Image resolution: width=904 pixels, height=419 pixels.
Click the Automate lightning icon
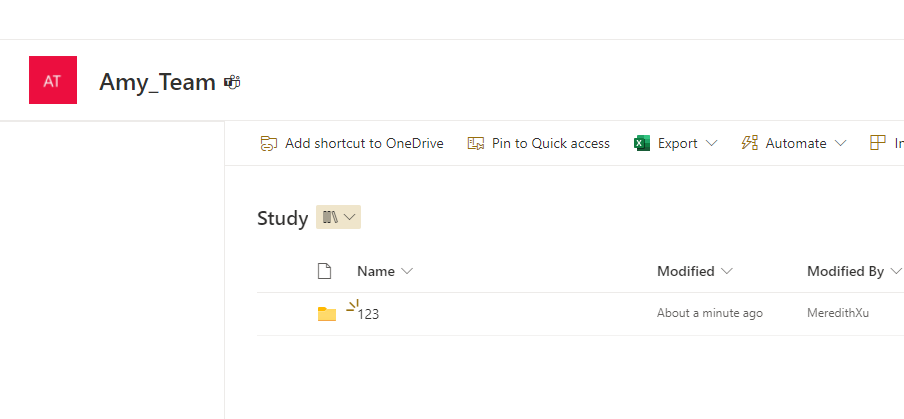pos(749,144)
